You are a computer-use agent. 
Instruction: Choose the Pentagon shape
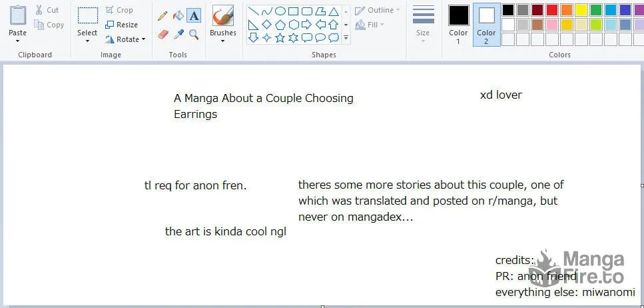tap(280, 25)
